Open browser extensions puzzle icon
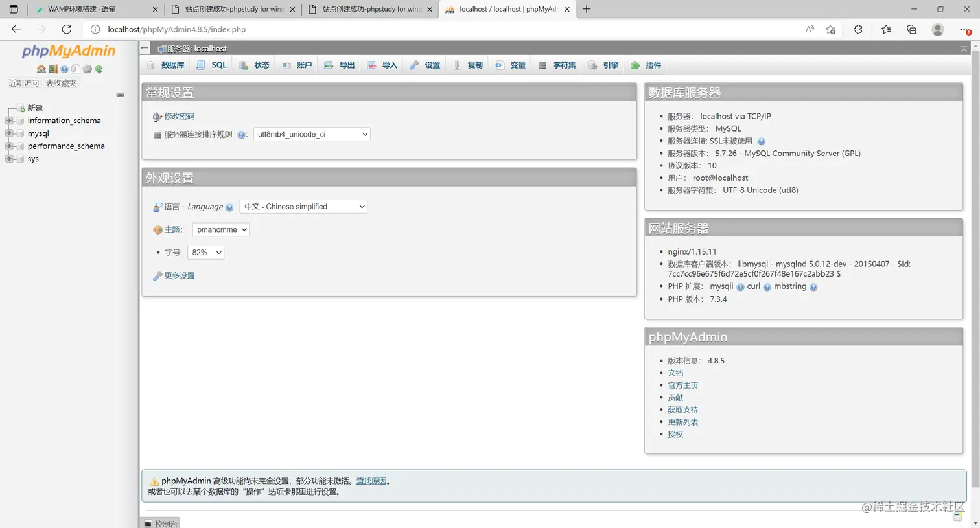 pyautogui.click(x=858, y=29)
